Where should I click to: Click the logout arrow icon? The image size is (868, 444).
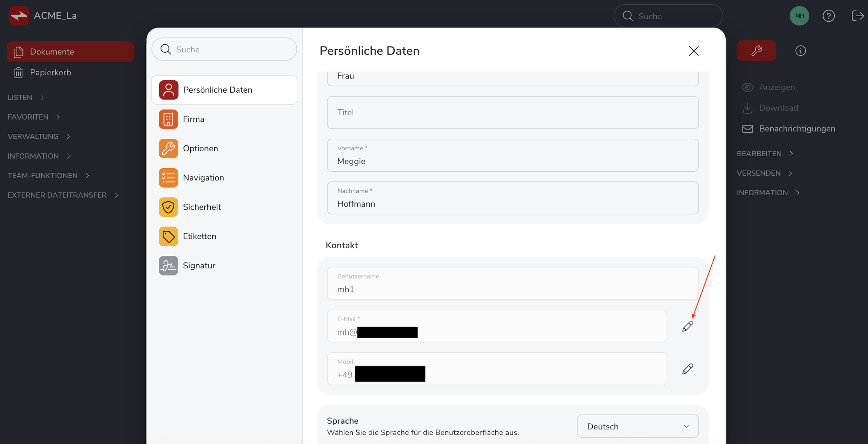click(x=857, y=16)
